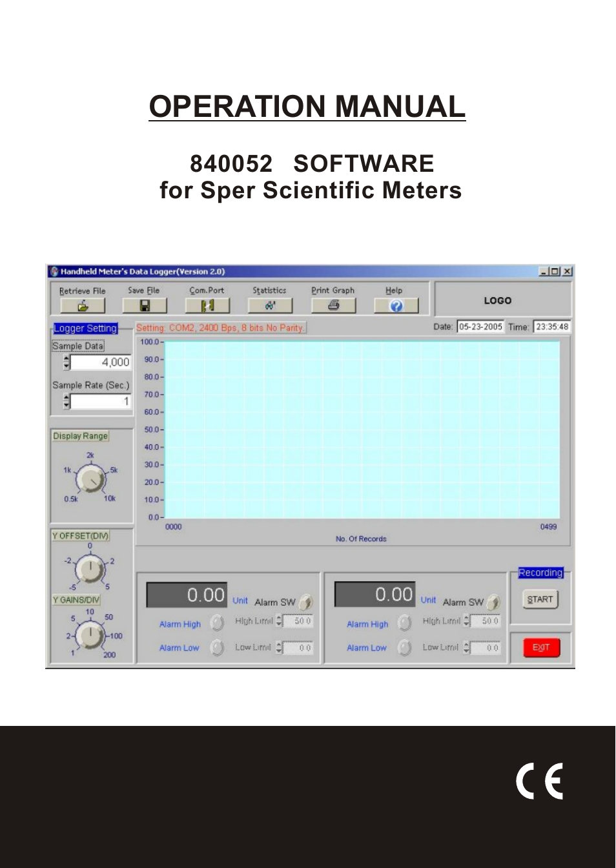Image resolution: width=616 pixels, height=868 pixels.
Task: Toggle the right channel Alarm SW switch
Action: pyautogui.click(x=494, y=602)
